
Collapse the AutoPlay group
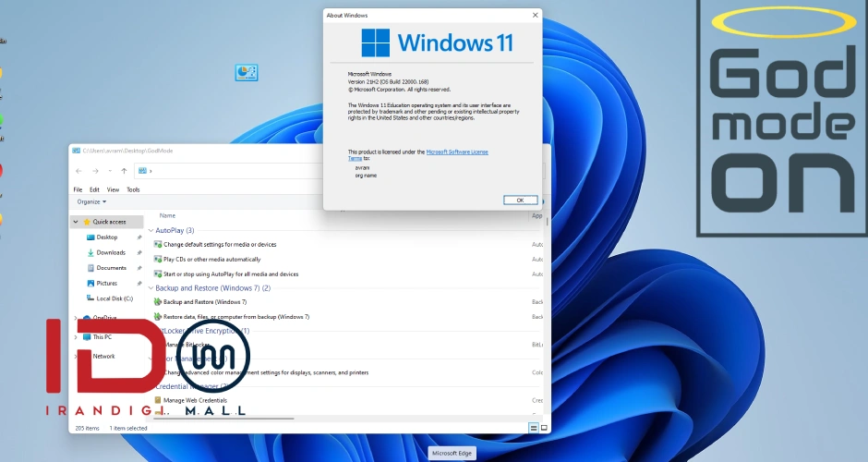coord(174,230)
